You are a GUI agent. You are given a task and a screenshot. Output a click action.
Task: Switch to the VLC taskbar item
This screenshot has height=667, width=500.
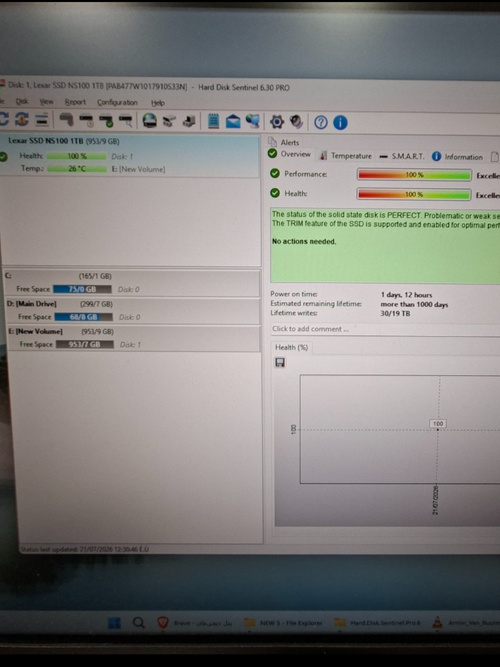click(x=465, y=623)
